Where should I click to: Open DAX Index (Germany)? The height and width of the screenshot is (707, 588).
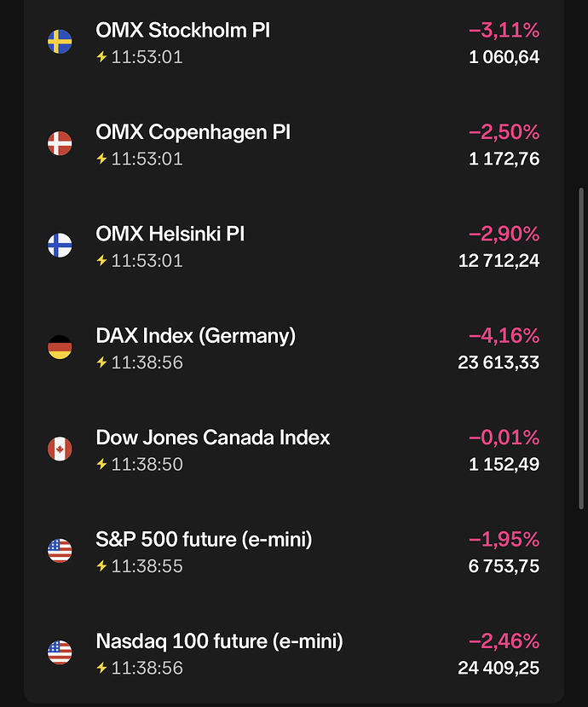[x=196, y=336]
